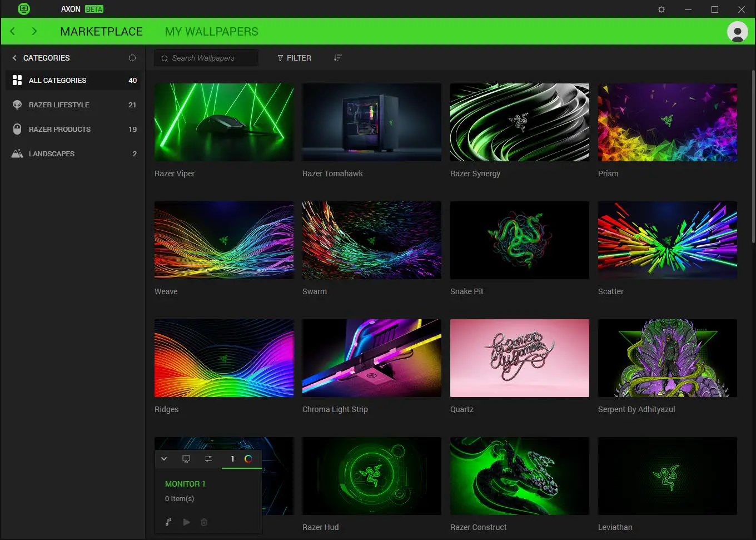
Task: Play the Monitor 1 wallpaper playlist
Action: click(x=186, y=522)
